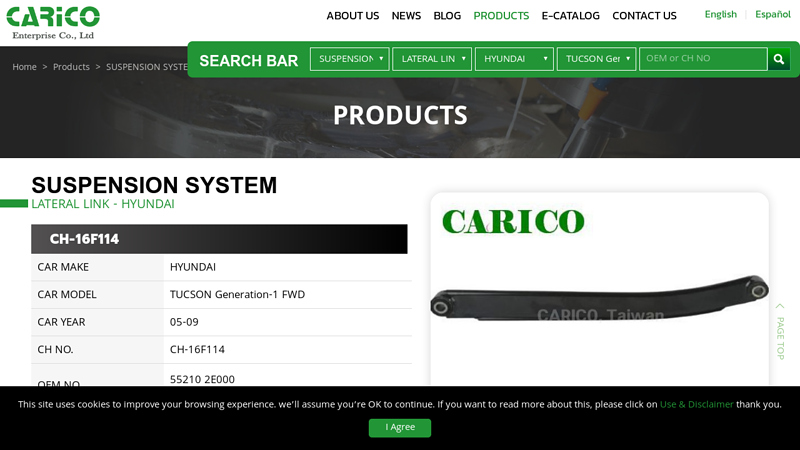Click the Products breadcrumb link
This screenshot has width=800, height=450.
pos(71,67)
